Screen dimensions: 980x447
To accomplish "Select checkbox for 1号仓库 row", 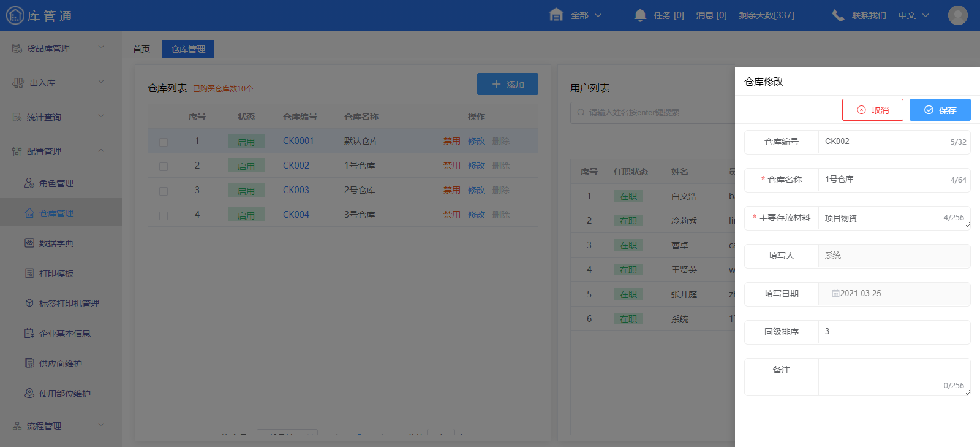I will pyautogui.click(x=164, y=166).
